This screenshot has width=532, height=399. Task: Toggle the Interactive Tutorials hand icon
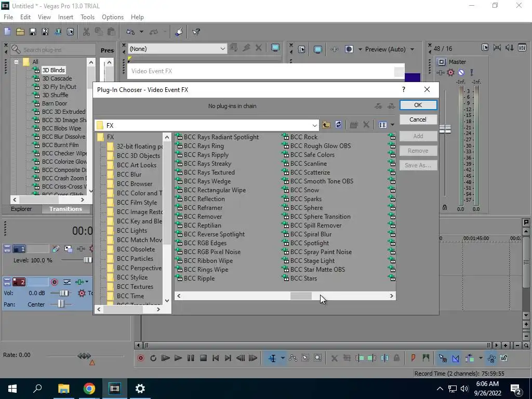click(x=179, y=32)
